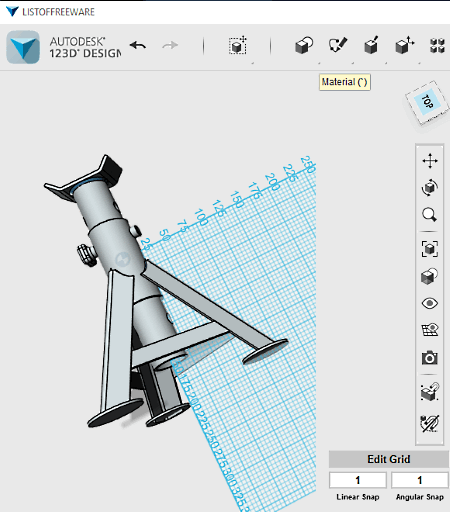
Task: Expand the Sketch dropdown arrow
Action: pyautogui.click(x=352, y=63)
